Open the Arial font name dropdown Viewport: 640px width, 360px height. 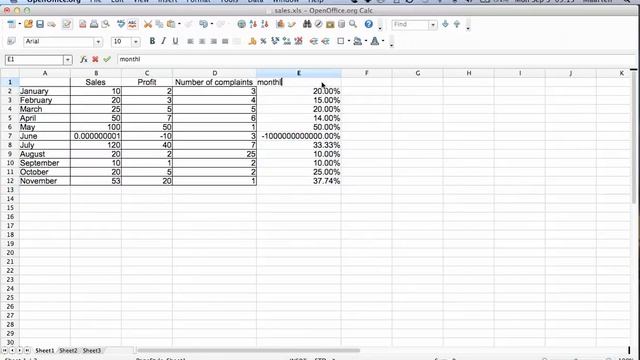98,42
